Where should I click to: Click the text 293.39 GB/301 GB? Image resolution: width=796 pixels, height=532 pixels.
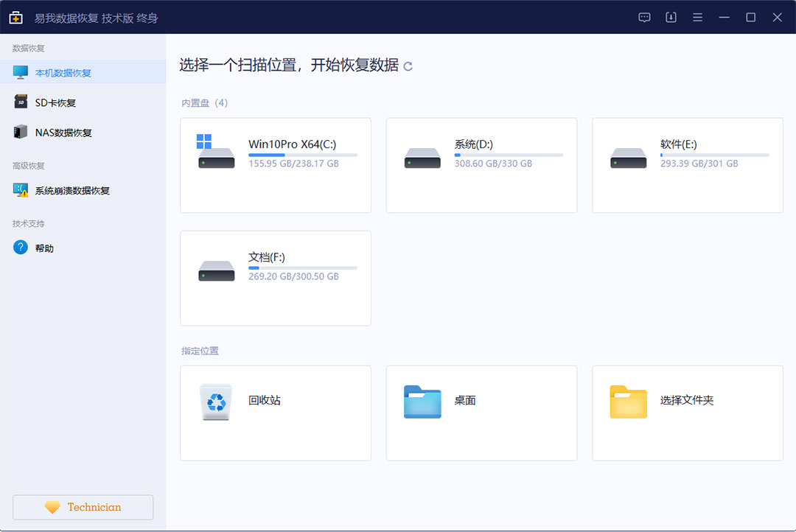tap(699, 164)
